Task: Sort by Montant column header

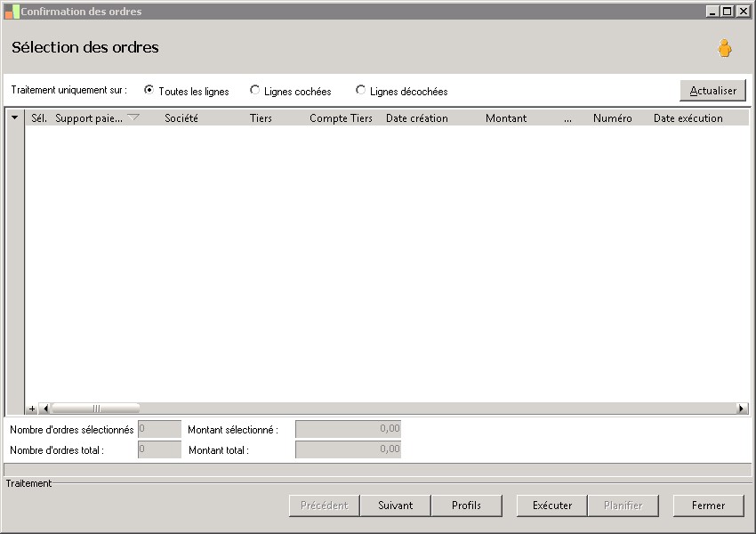Action: [506, 118]
